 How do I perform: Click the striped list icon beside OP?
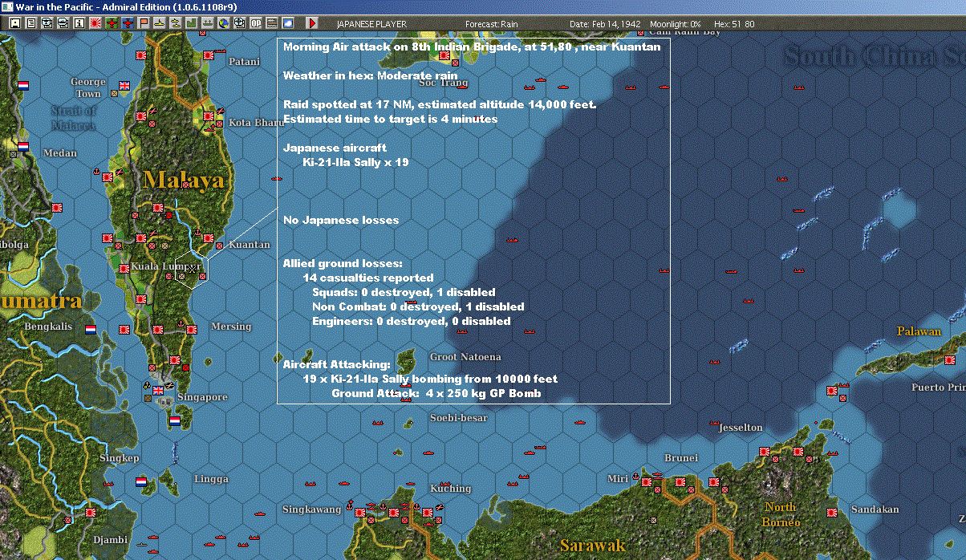[x=271, y=23]
